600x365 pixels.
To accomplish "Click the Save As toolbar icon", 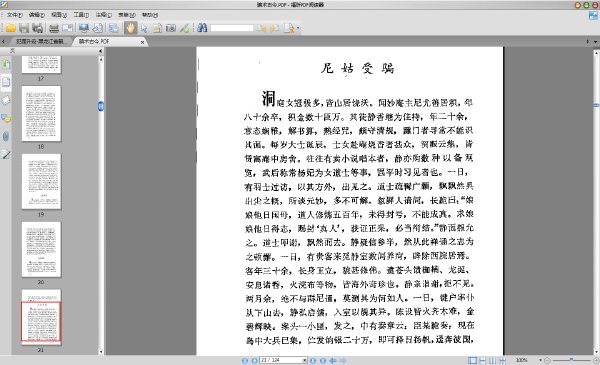I will 37,28.
